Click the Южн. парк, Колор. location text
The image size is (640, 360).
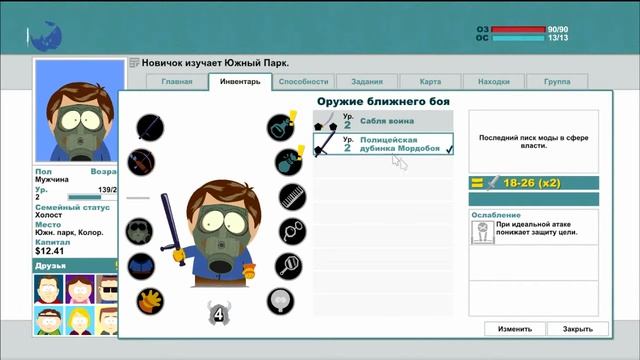point(69,233)
